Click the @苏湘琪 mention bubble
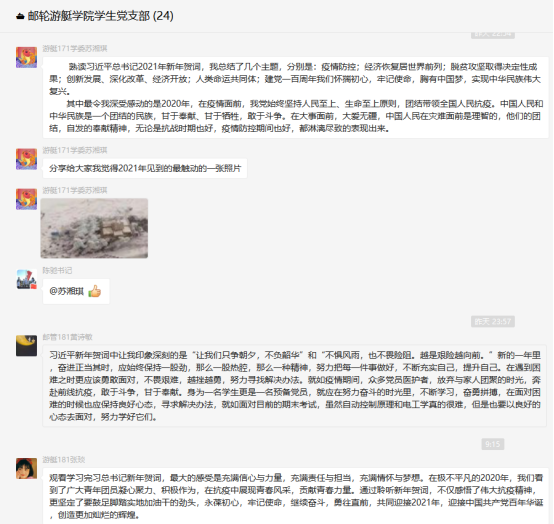This screenshot has height=524, width=554. (x=76, y=291)
